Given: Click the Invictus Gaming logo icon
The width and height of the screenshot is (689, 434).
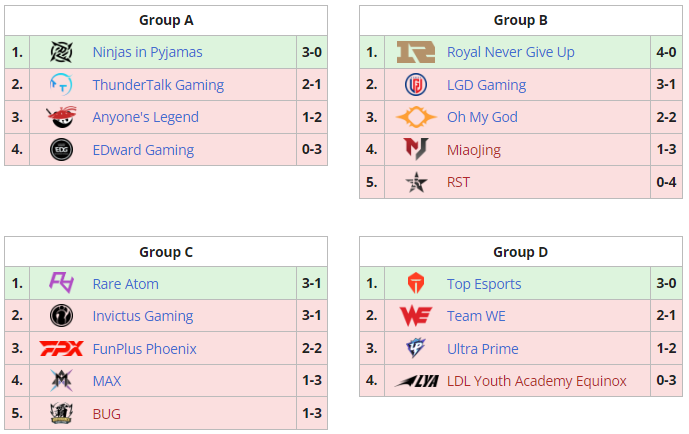Looking at the screenshot, I should (x=62, y=316).
